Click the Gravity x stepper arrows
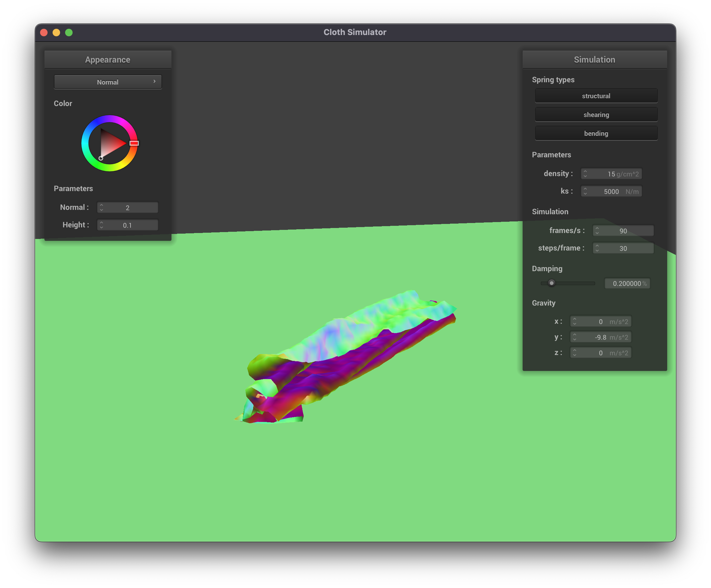 click(575, 322)
